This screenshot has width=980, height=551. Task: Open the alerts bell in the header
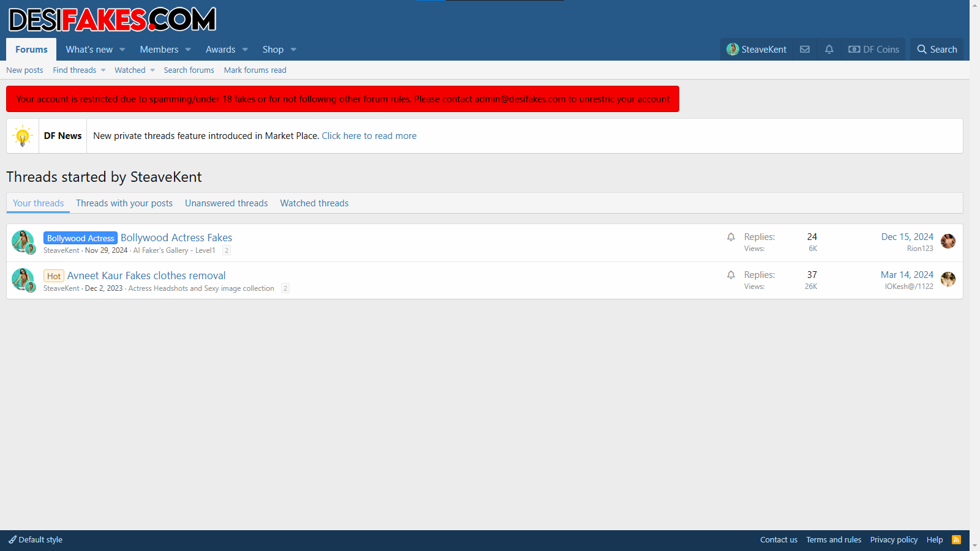[x=829, y=50]
